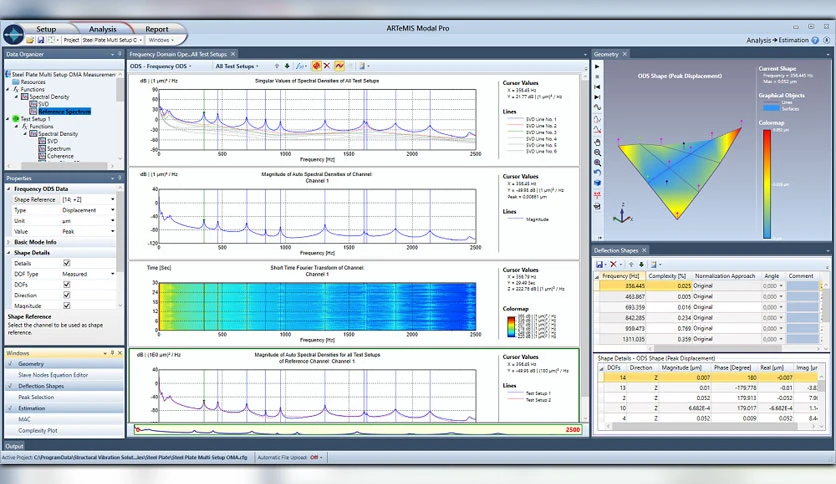Screen dimensions: 836x484
Task: Click the print icon in Geometry toolbar
Action: 597,206
